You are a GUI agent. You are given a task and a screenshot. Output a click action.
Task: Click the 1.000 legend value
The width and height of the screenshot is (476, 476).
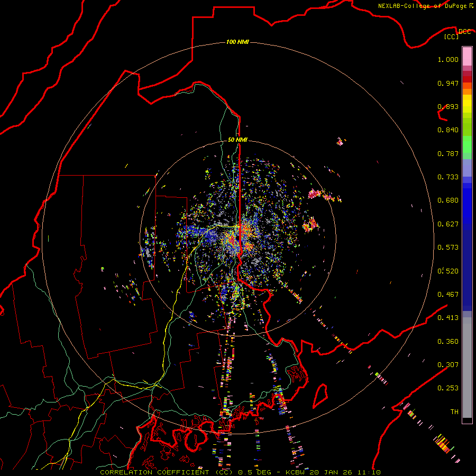pos(448,59)
